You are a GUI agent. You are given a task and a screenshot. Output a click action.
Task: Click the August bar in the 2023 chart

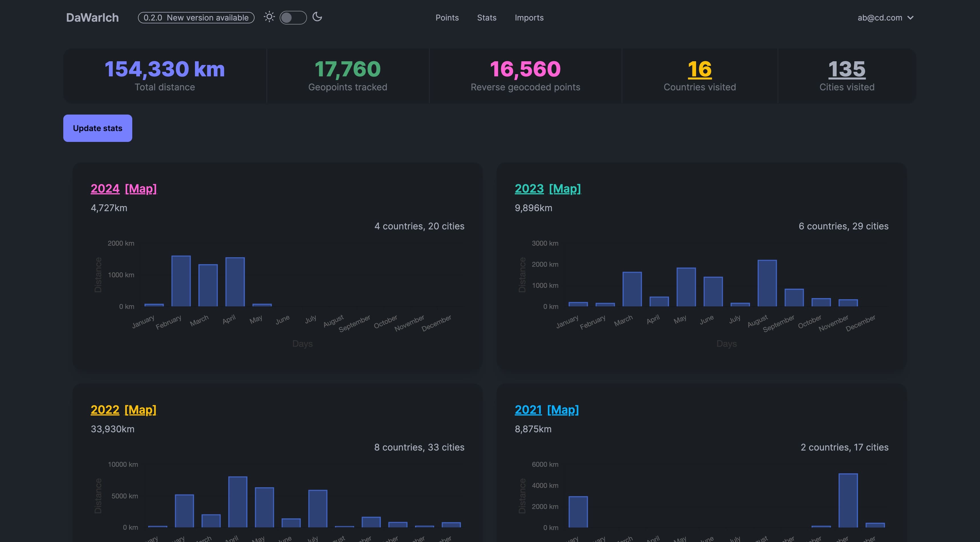tap(767, 283)
